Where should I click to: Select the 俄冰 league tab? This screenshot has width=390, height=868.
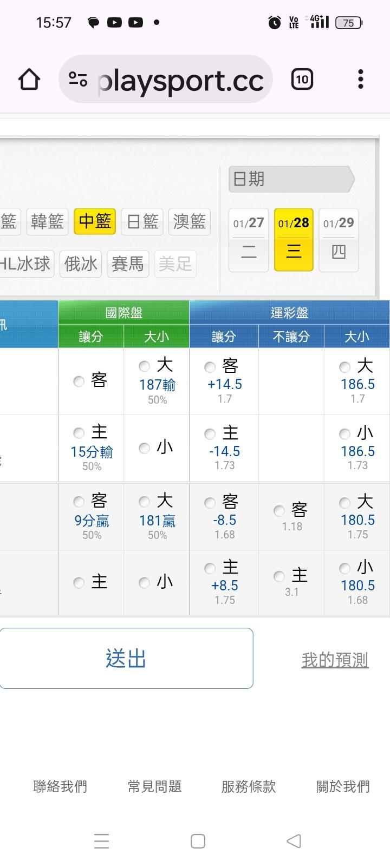(81, 264)
